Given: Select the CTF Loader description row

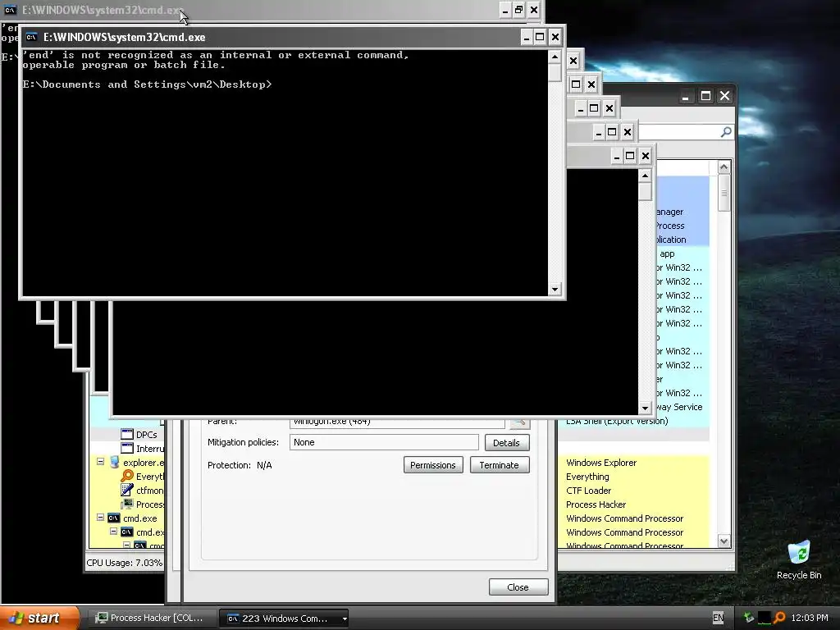Looking at the screenshot, I should (x=634, y=491).
